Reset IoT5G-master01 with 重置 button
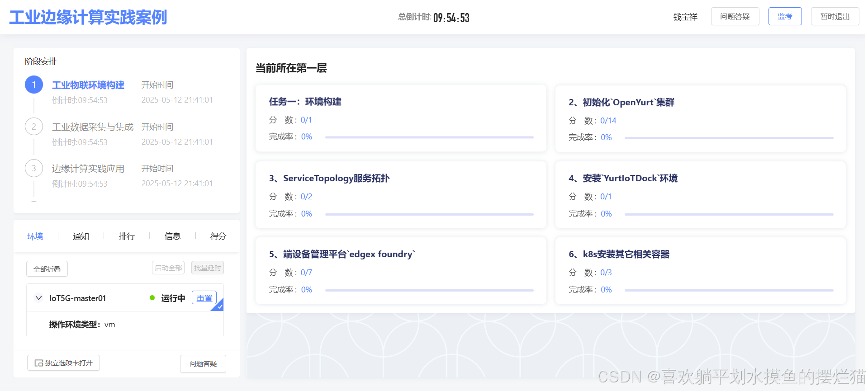The width and height of the screenshot is (868, 391). pyautogui.click(x=204, y=298)
